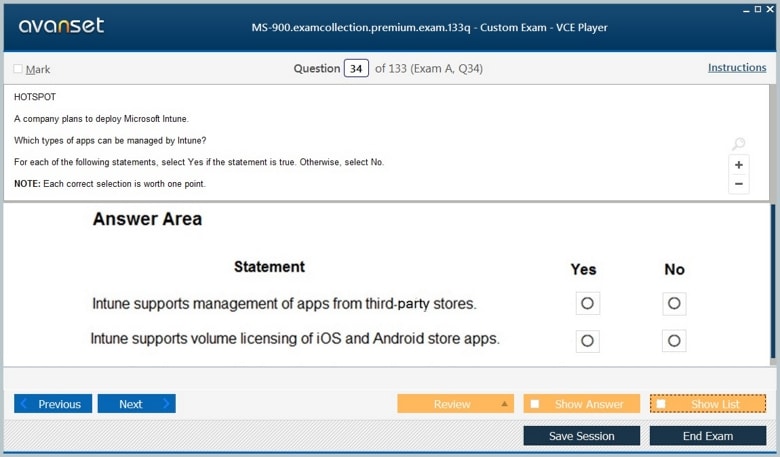Image resolution: width=780 pixels, height=457 pixels.
Task: Toggle the Show List checkbox
Action: click(661, 404)
